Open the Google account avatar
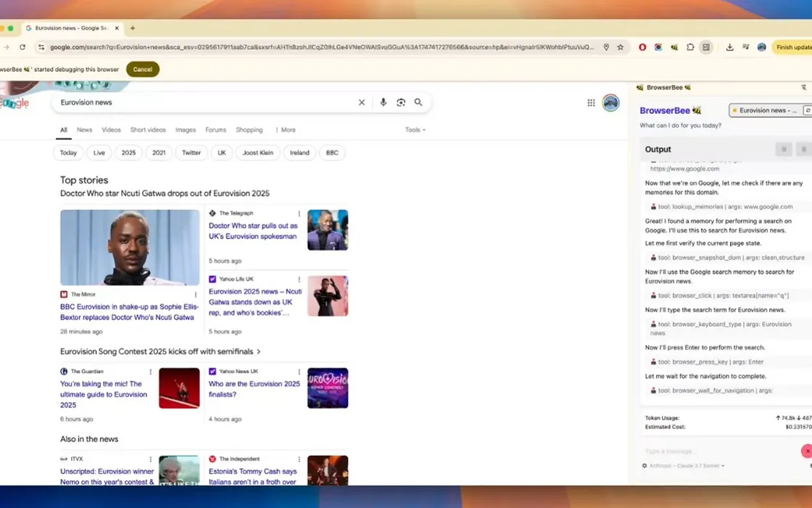 611,102
